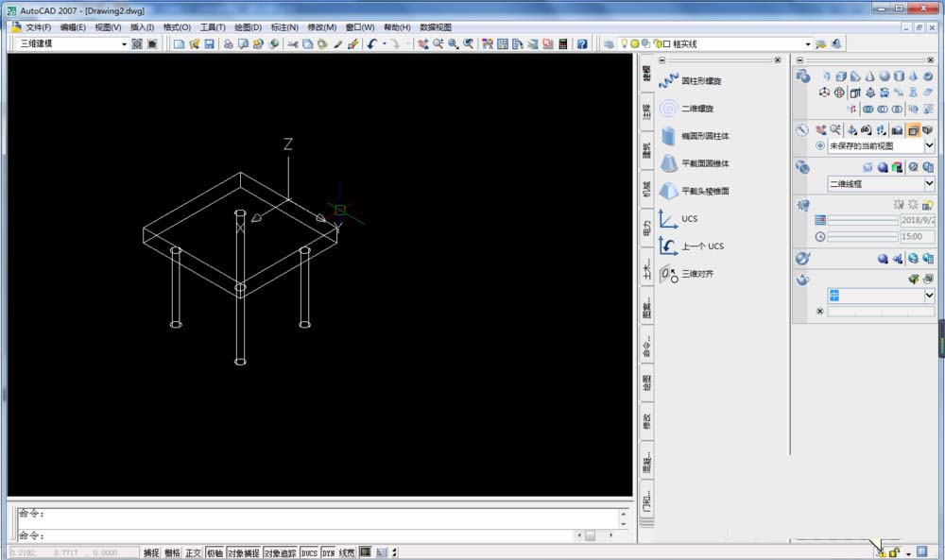Enable the 正交 (Ortho) mode toggle
945x560 pixels.
[192, 553]
